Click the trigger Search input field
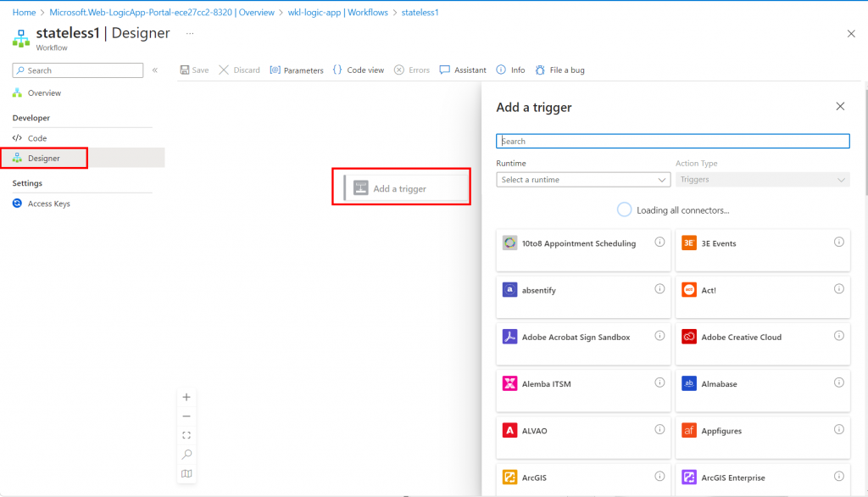The height and width of the screenshot is (497, 868). click(672, 141)
